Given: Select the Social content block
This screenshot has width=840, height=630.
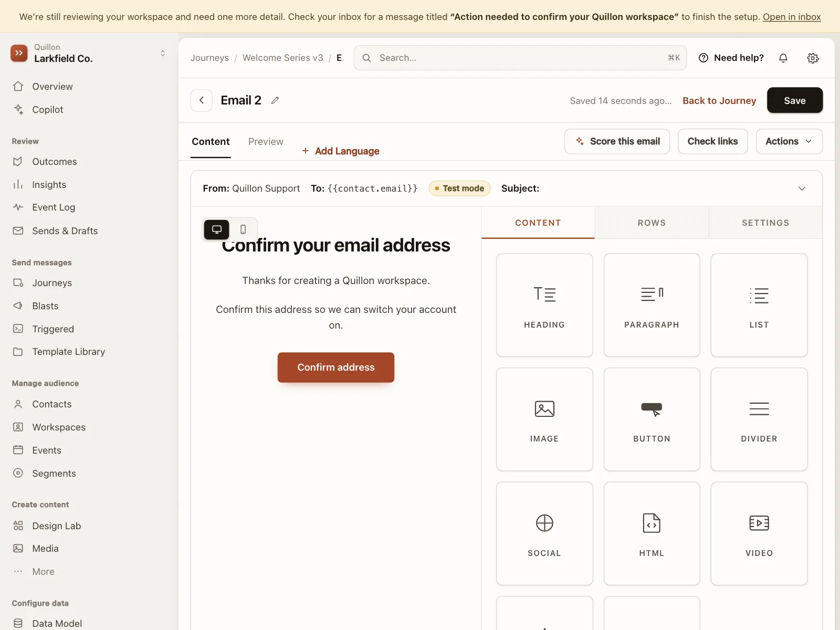Looking at the screenshot, I should click(x=544, y=534).
